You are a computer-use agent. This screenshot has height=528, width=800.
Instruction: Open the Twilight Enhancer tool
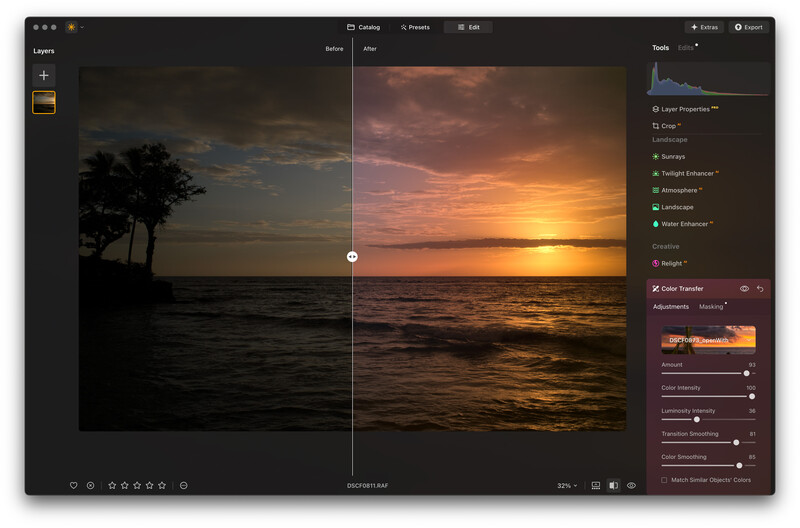[x=685, y=173]
